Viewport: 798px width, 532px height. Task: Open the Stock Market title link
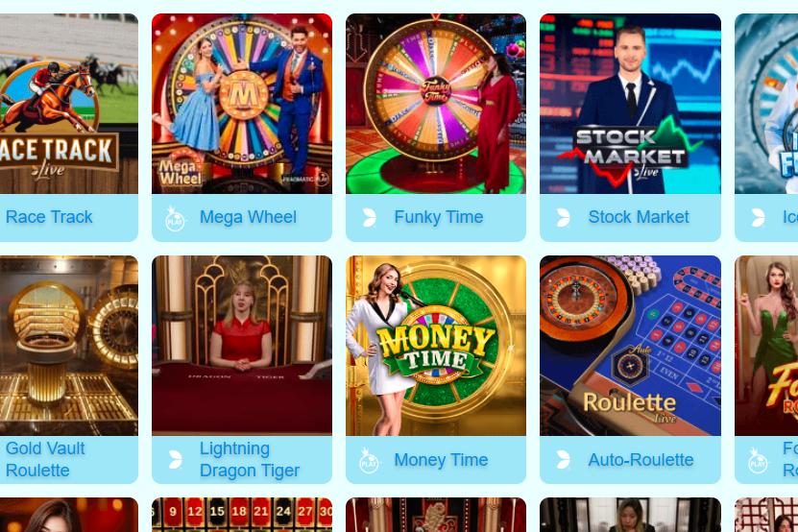[639, 217]
